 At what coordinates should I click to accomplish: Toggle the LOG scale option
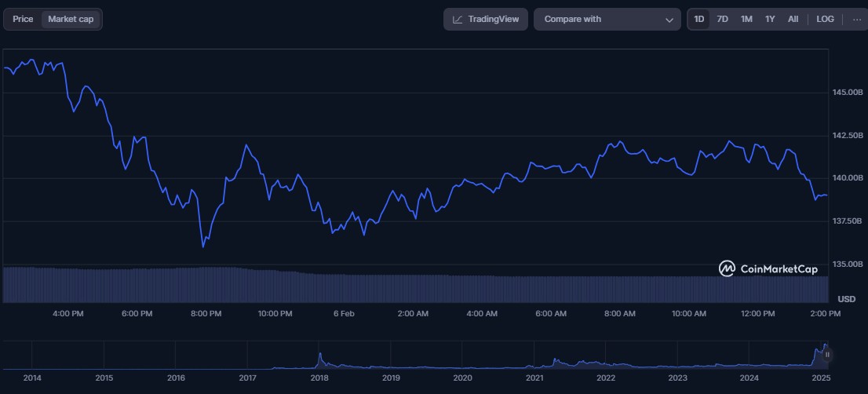tap(825, 19)
